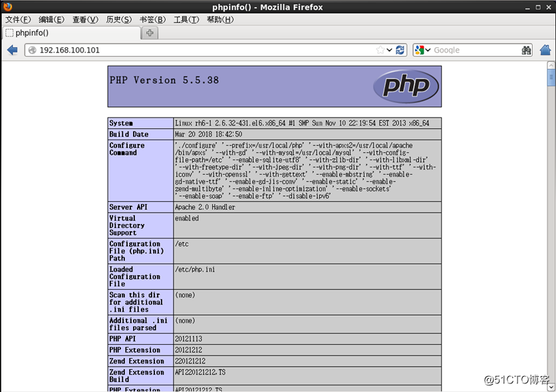
Task: Click 'API220121212,TS' value
Action: [x=200, y=372]
